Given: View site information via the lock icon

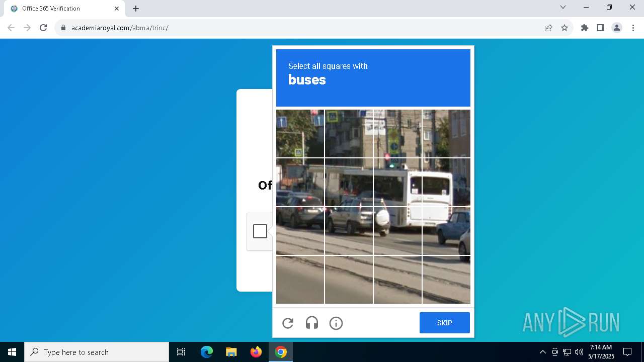Looking at the screenshot, I should coord(63,28).
